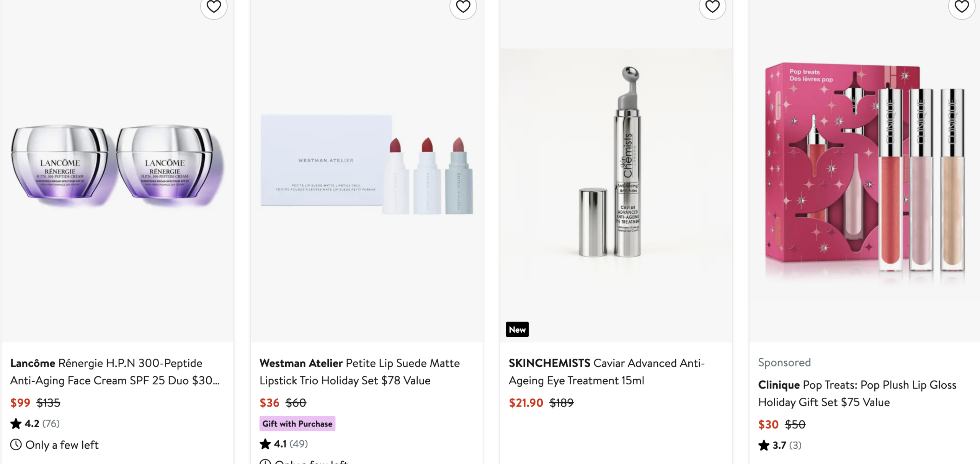
Task: Save SKINCHEMISTS eye treatment to wishlist
Action: [712, 6]
